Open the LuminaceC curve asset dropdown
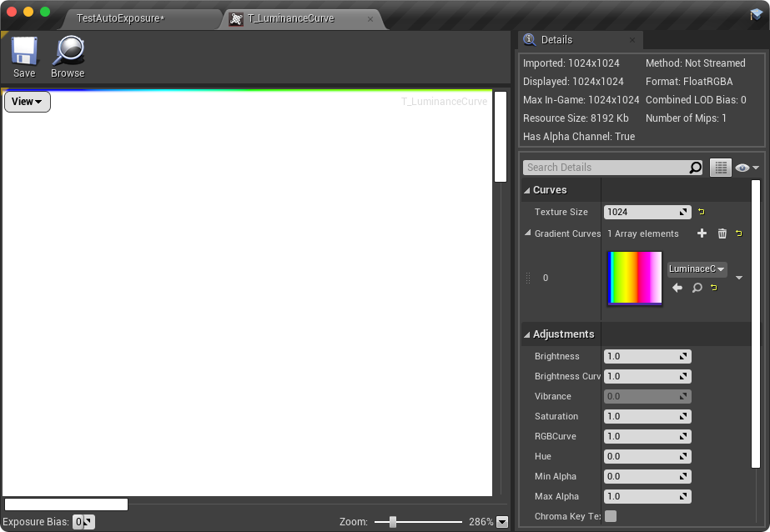The image size is (770, 532). pos(696,269)
